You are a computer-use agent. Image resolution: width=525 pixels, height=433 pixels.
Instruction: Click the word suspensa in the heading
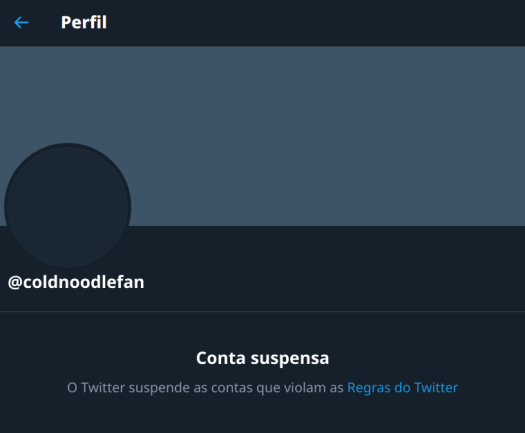(290, 359)
